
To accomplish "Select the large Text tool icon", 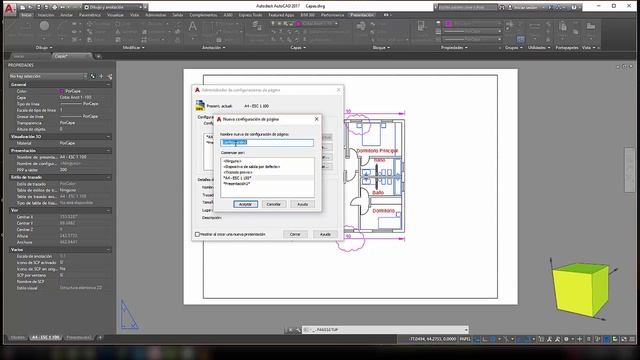I will (193, 27).
